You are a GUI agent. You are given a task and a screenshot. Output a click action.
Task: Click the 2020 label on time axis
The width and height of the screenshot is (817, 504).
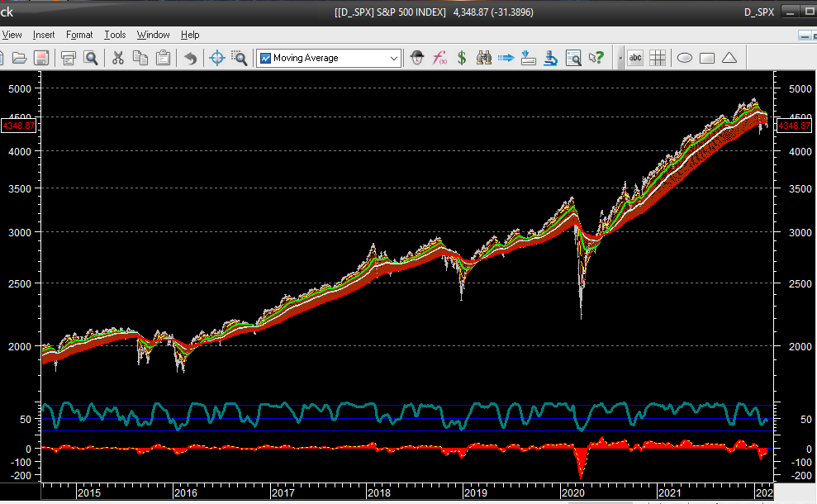(572, 492)
